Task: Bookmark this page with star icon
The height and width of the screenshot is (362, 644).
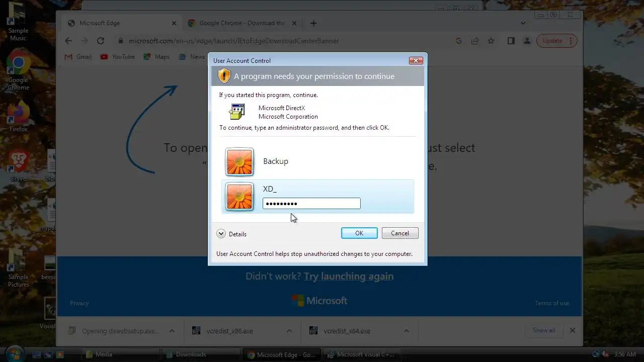Action: (x=491, y=41)
